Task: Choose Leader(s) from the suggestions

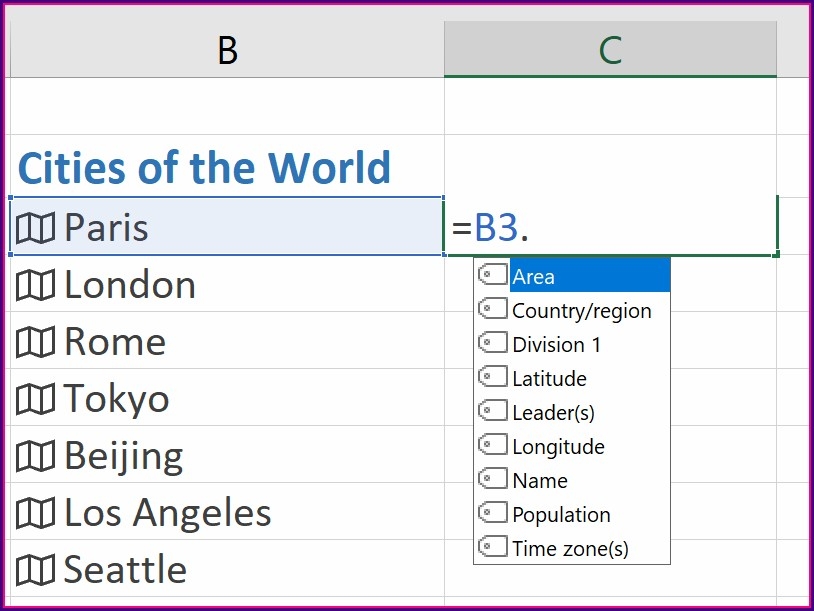Action: [x=553, y=413]
